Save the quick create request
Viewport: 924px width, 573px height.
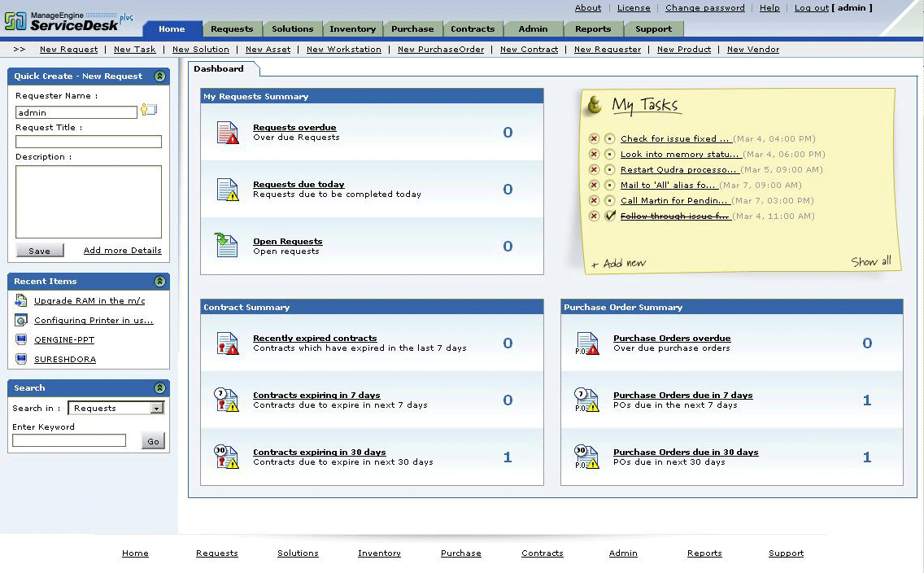[40, 251]
